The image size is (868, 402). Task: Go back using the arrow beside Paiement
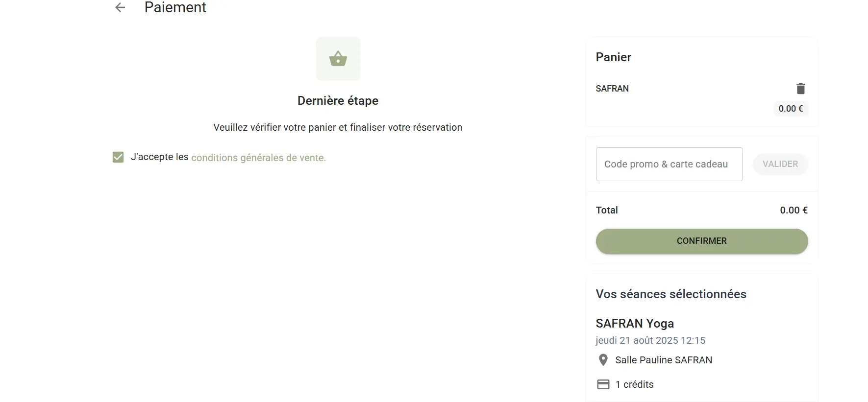tap(120, 7)
